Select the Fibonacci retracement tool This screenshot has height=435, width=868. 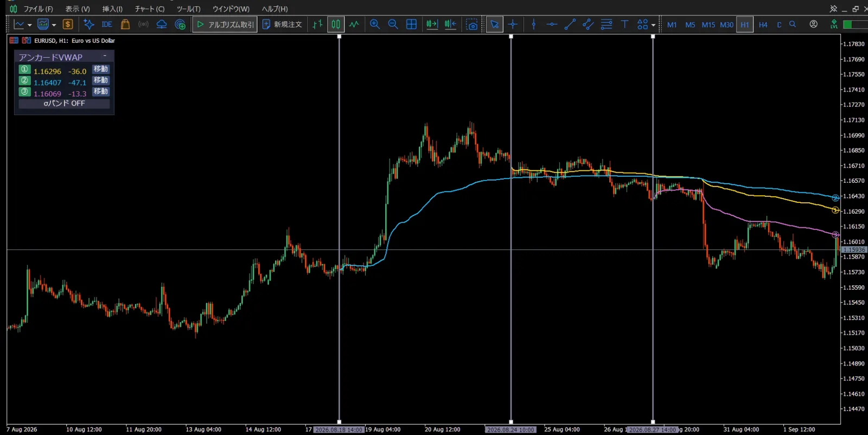coord(607,24)
